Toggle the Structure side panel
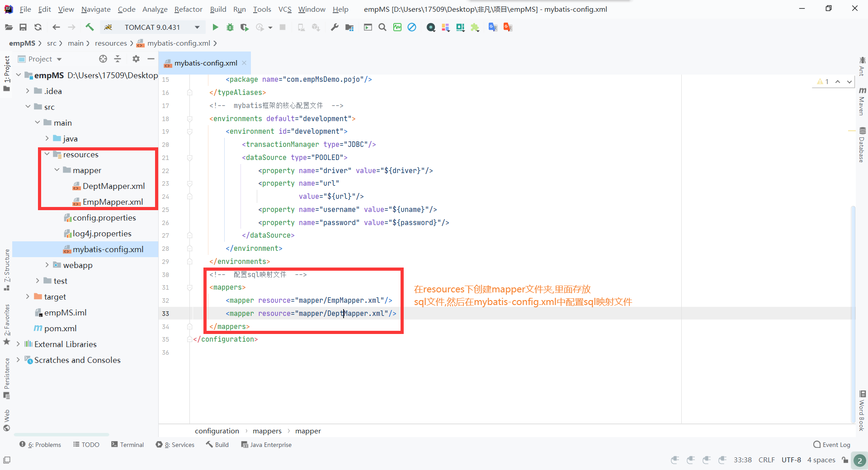The width and height of the screenshot is (868, 470). pos(7,270)
